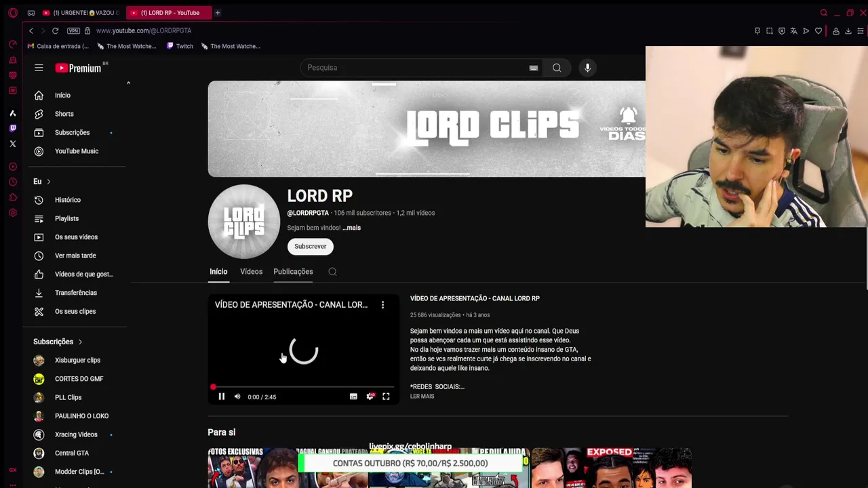
Task: Mute the featured video player
Action: tap(237, 396)
